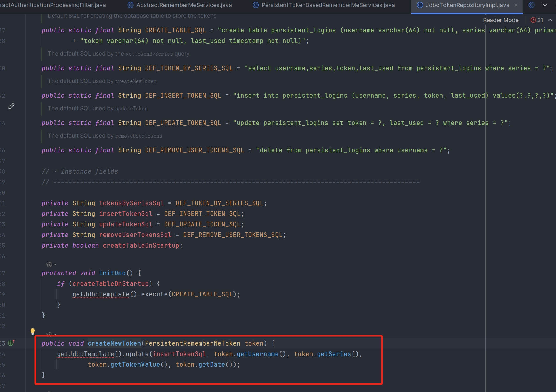The height and width of the screenshot is (392, 556).
Task: Click the createNewToken method name
Action: [114, 343]
